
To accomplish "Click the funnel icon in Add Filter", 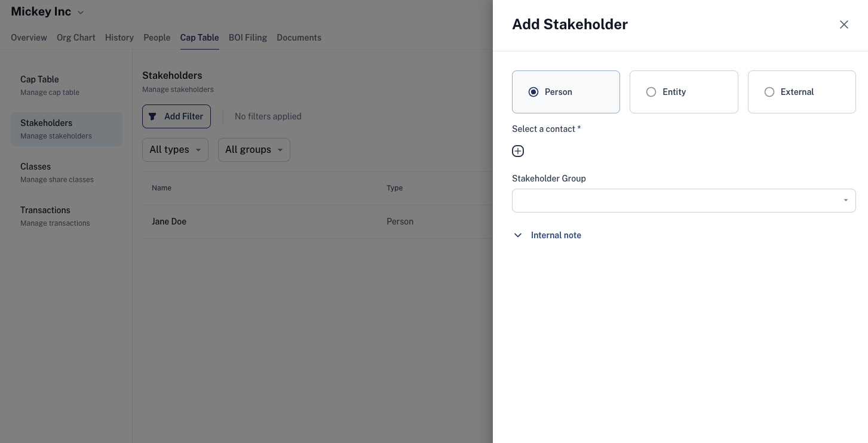I will click(152, 116).
